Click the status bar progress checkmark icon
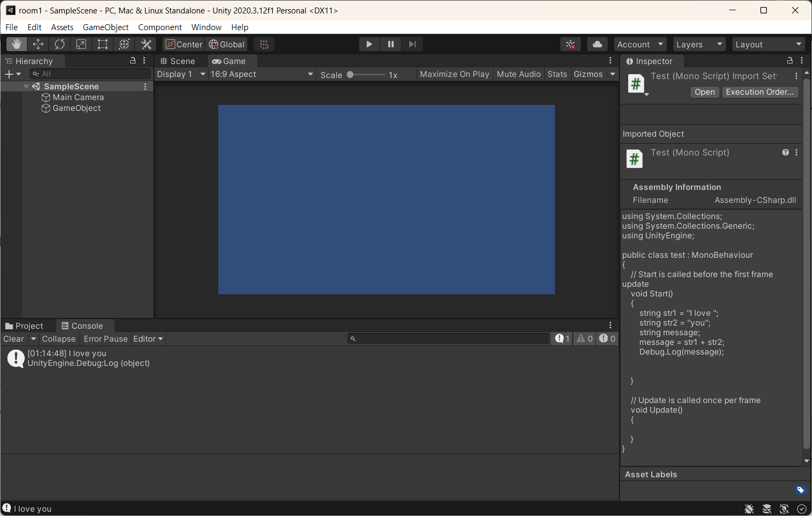Viewport: 812px width, 516px height. click(x=802, y=508)
